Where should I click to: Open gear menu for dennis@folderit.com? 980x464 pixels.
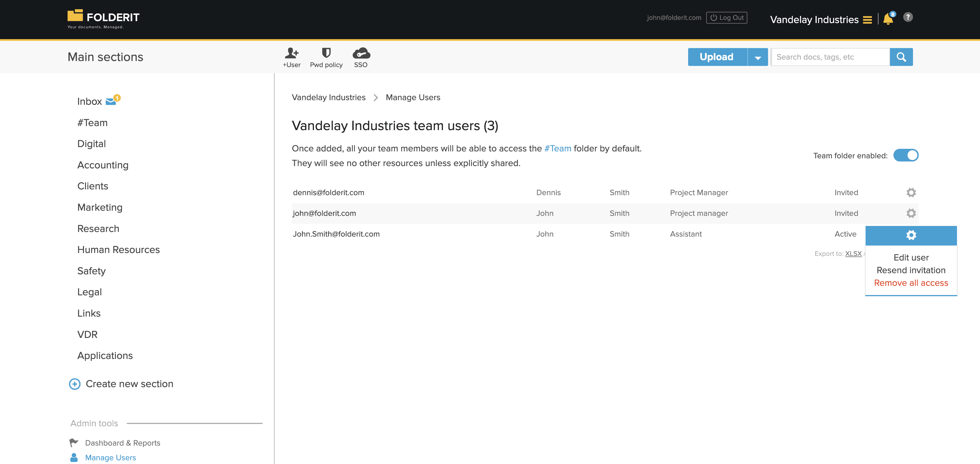[911, 192]
